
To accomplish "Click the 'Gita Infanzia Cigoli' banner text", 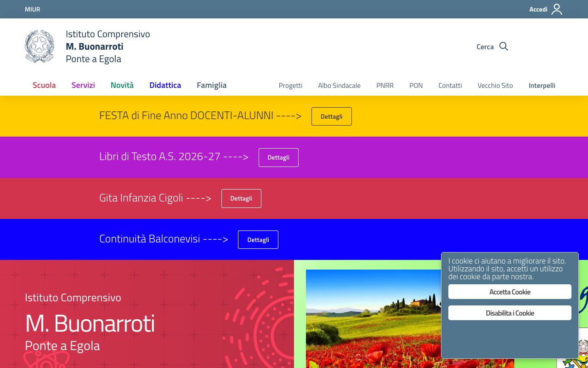I will [141, 198].
